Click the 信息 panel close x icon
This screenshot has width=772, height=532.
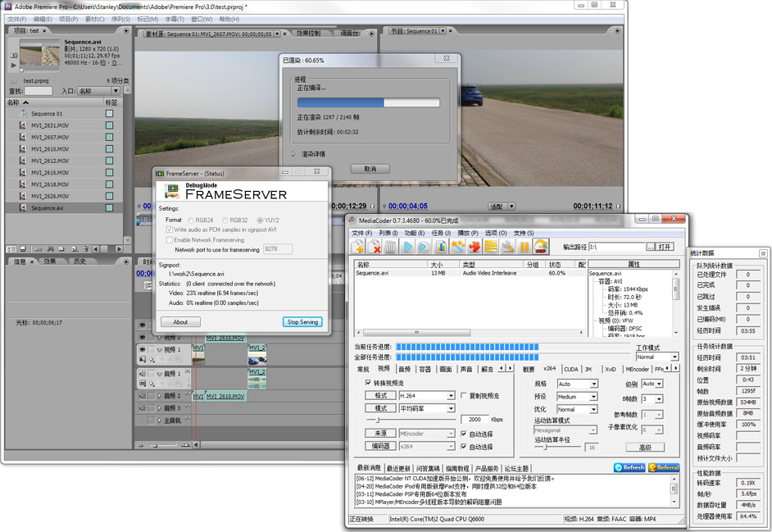(x=31, y=261)
